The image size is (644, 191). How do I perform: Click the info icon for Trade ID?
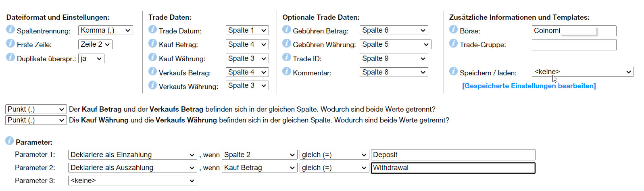coord(287,57)
